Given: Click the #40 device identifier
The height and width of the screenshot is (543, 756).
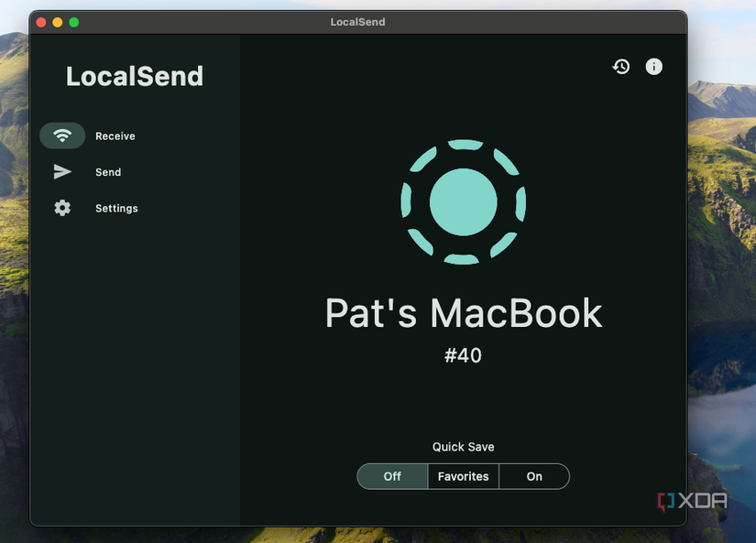Looking at the screenshot, I should (463, 355).
